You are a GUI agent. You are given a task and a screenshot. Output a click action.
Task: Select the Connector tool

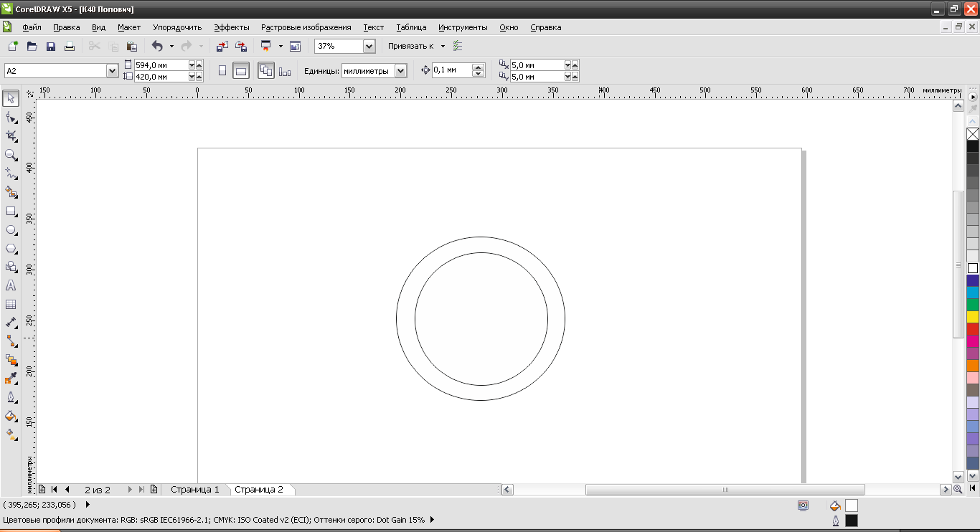[x=11, y=341]
